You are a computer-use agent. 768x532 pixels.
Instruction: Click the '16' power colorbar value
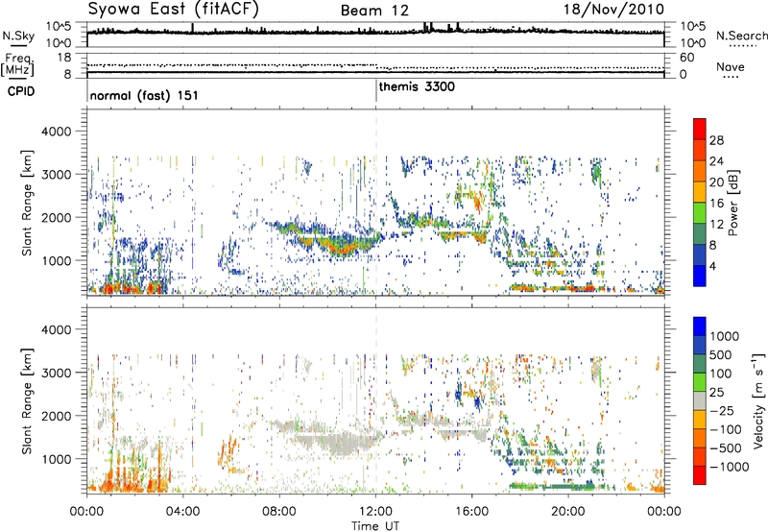(716, 204)
